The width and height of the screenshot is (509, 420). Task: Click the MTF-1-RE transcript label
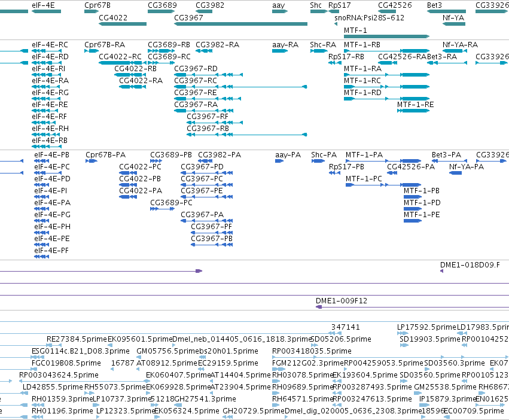coord(416,104)
